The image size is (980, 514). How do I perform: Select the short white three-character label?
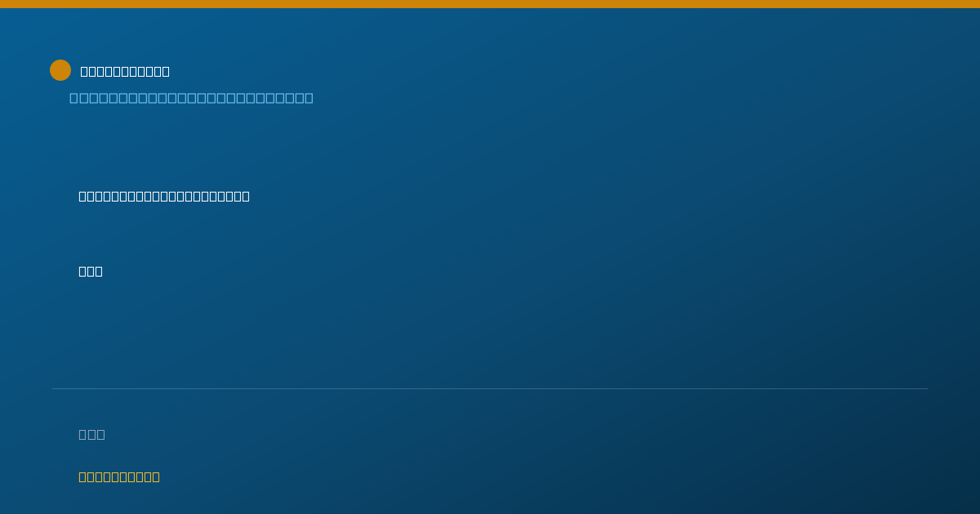tap(91, 271)
